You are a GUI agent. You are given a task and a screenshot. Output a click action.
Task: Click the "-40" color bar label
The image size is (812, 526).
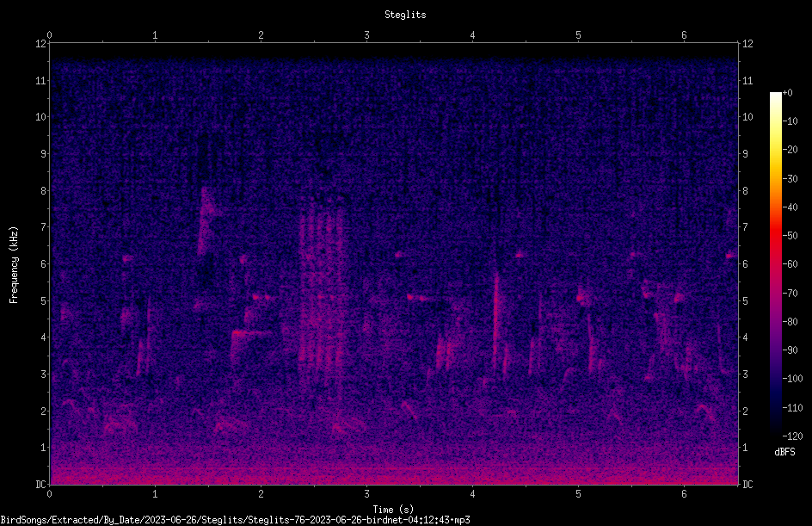coord(790,207)
